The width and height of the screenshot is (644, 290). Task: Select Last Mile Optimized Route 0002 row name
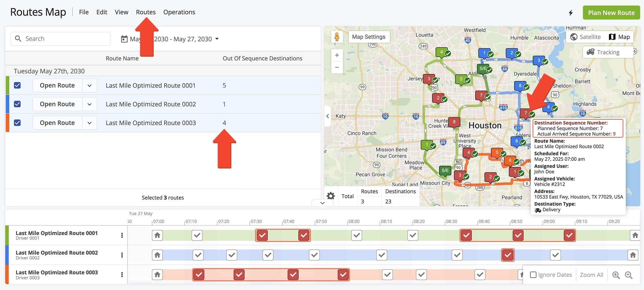(151, 104)
